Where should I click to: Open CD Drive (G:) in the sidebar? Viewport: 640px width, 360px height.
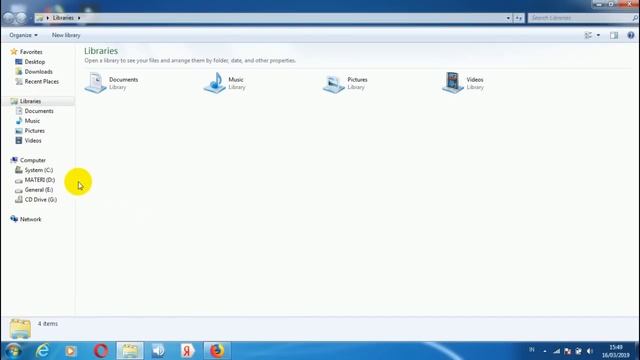(40, 199)
